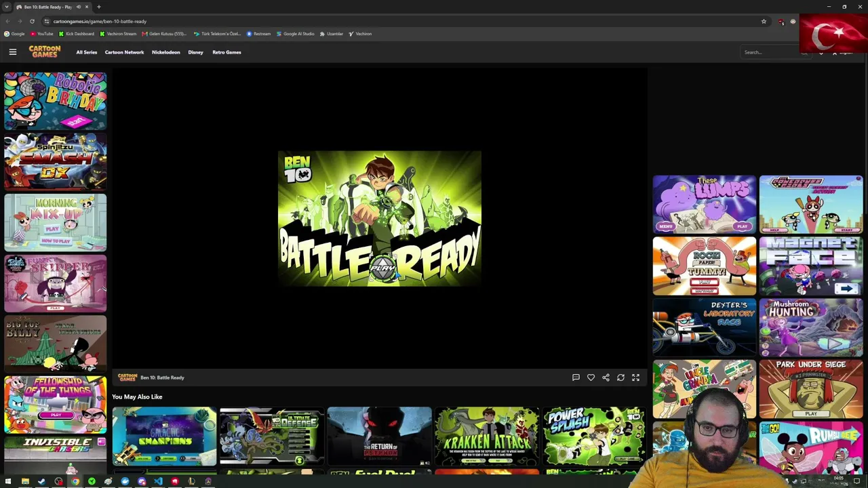The height and width of the screenshot is (488, 868).
Task: Open the Disney category
Action: coord(195,52)
